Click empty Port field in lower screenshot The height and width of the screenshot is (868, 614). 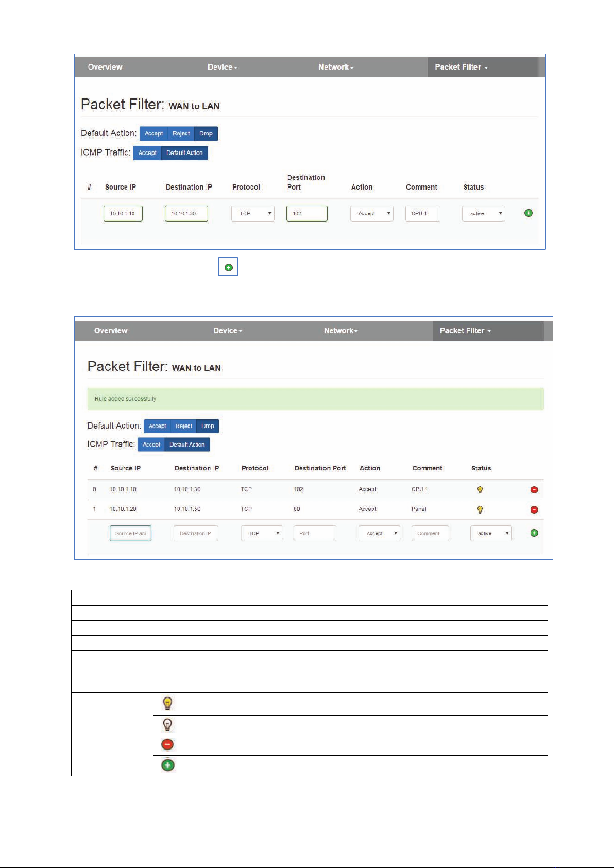click(315, 533)
